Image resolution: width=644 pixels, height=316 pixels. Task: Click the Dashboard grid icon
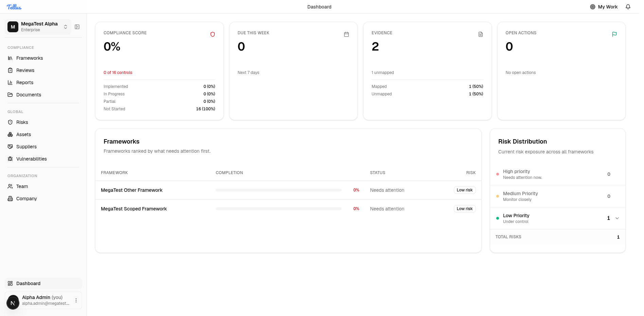coord(10,283)
